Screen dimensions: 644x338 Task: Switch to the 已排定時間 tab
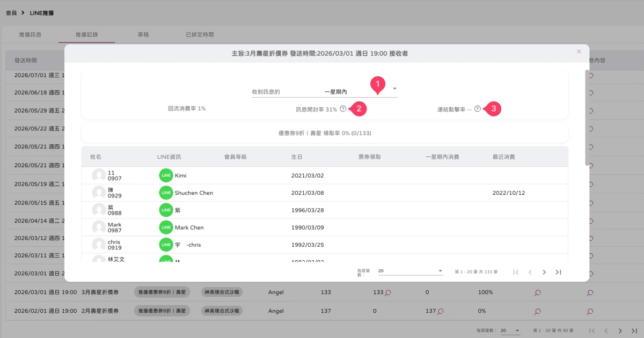click(200, 34)
